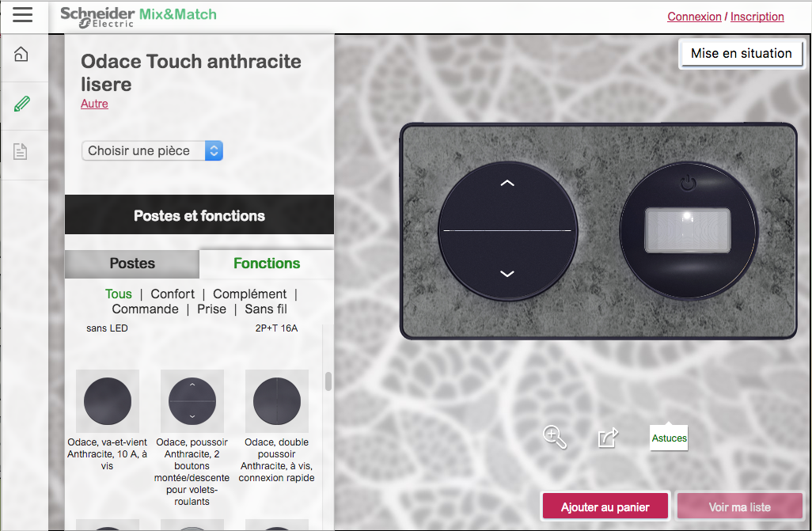This screenshot has width=812, height=531.
Task: Zoom in with the magnifier icon
Action: click(555, 438)
